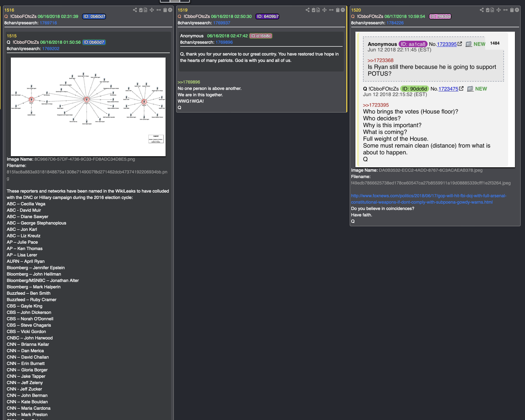Screen dimensions: 525x420
Task: Click the purple ID: 6409b7 badge
Action: click(x=267, y=16)
